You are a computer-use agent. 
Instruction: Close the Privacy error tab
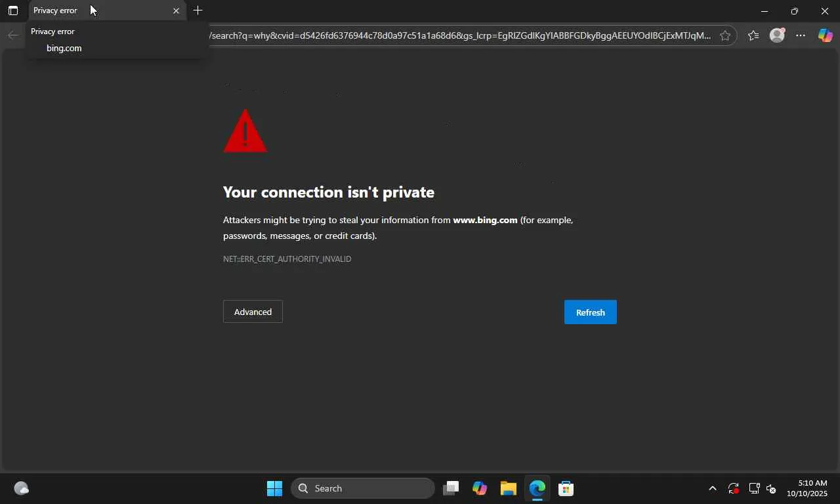tap(176, 10)
